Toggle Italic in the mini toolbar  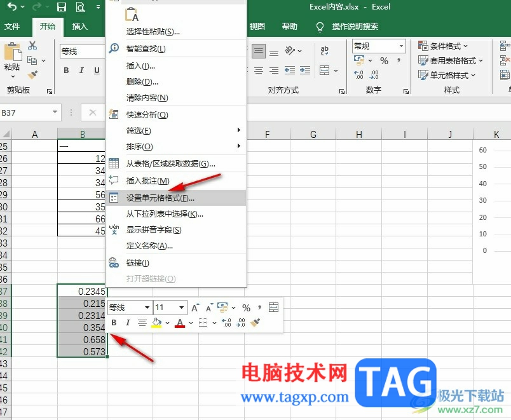pos(128,323)
